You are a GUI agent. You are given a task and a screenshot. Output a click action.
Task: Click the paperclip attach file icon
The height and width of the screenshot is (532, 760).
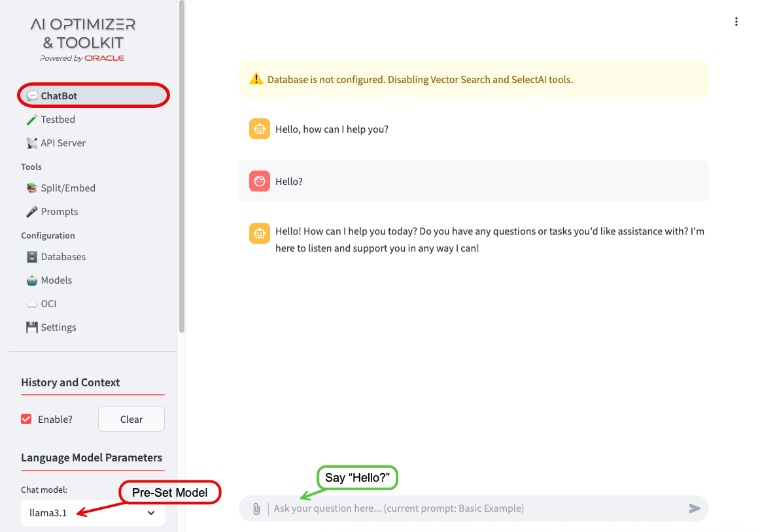(256, 508)
